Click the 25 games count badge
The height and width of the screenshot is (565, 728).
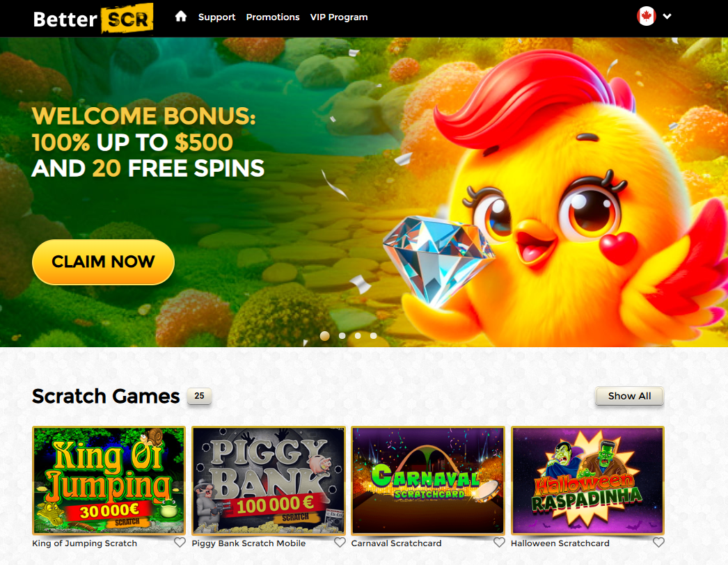click(x=199, y=396)
